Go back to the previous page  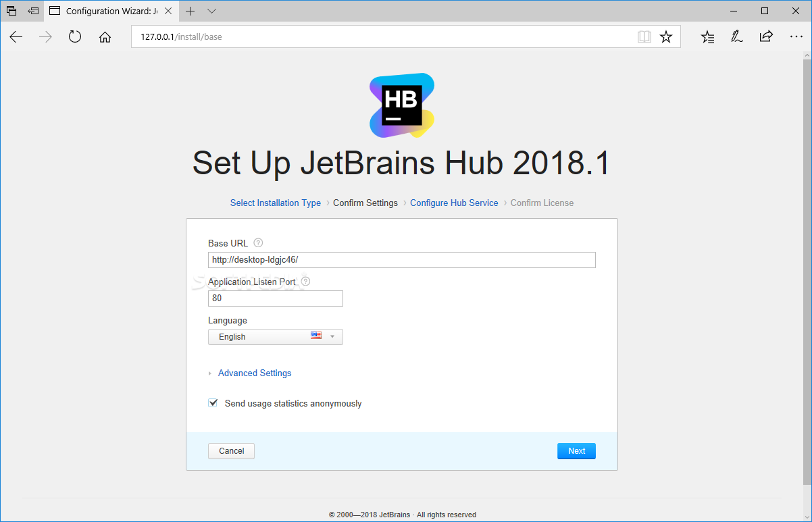(x=16, y=37)
